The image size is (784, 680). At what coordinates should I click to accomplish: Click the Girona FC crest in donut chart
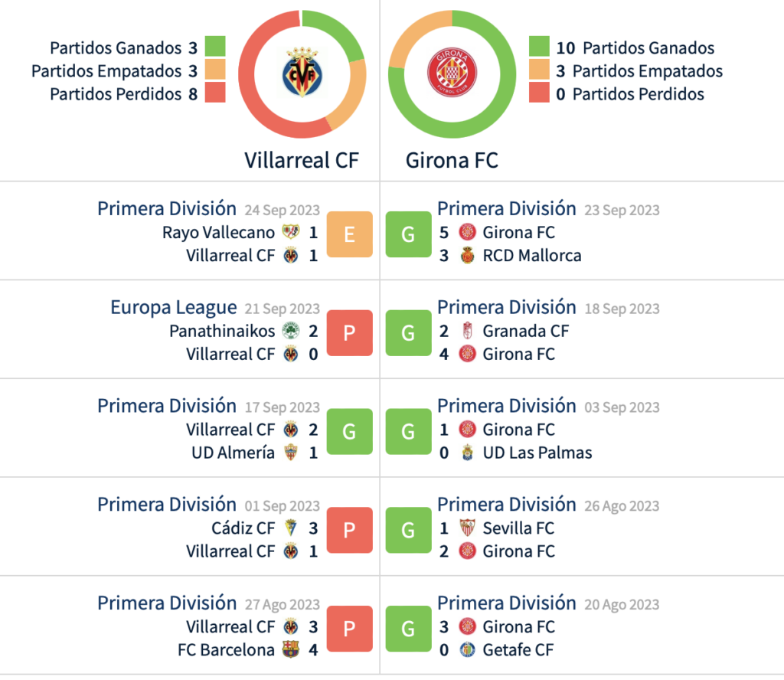tap(452, 75)
